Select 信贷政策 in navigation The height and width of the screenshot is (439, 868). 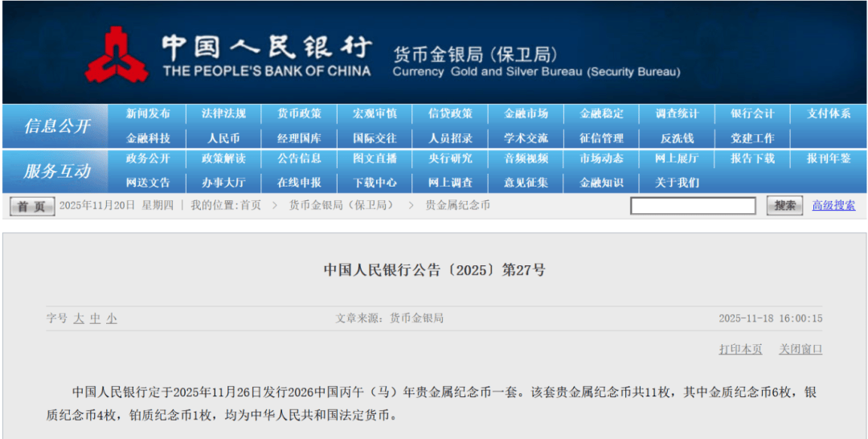[450, 114]
